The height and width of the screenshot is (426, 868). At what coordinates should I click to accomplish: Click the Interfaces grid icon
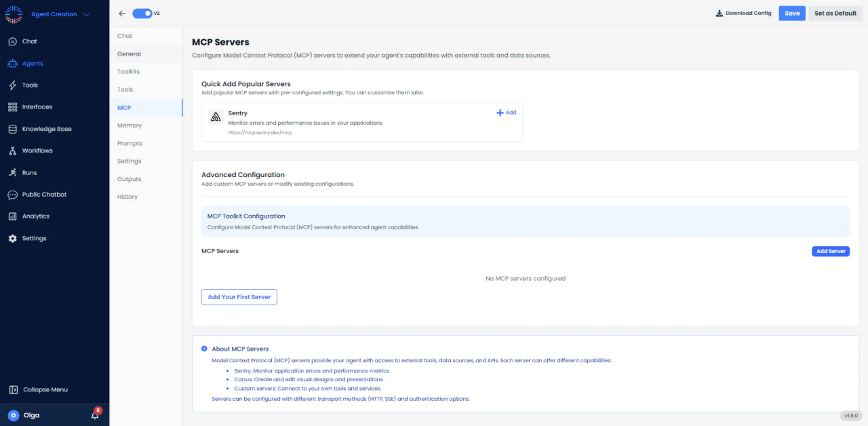[12, 107]
